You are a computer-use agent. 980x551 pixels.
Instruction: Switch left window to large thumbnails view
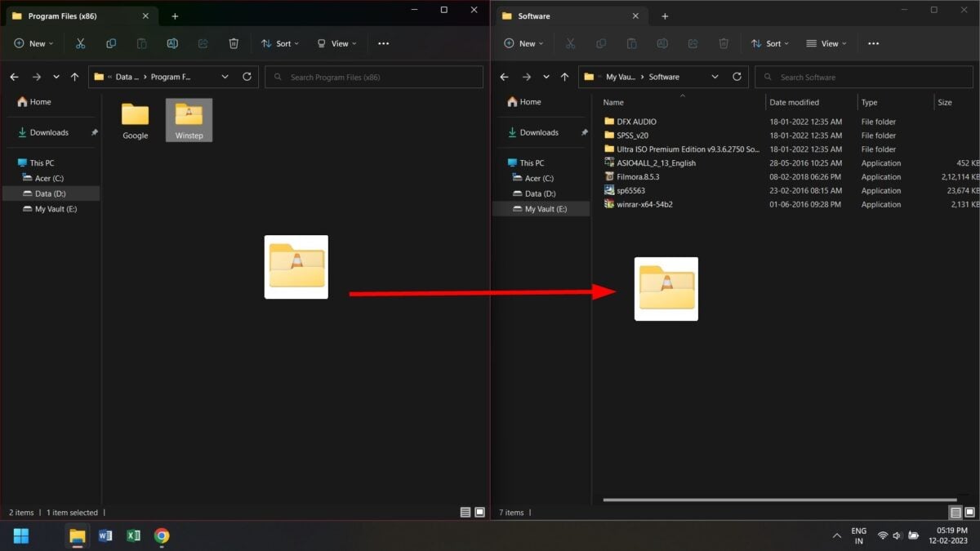pos(479,512)
